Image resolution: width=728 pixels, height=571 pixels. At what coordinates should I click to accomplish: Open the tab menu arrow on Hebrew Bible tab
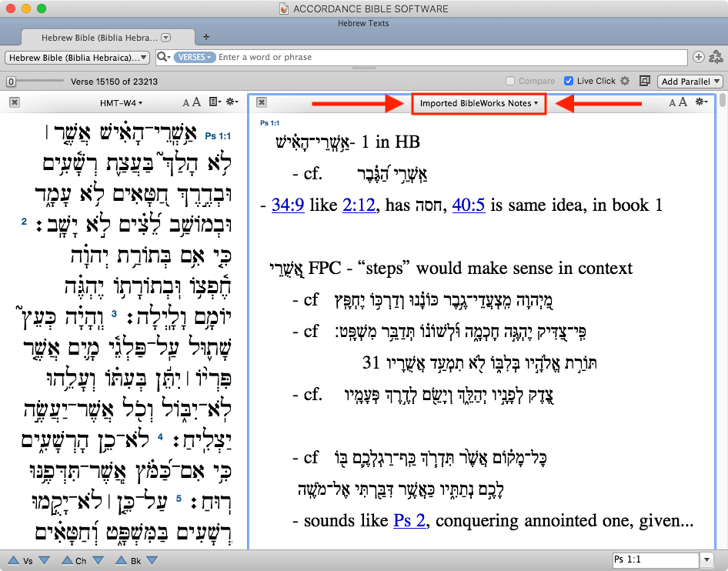pyautogui.click(x=165, y=38)
